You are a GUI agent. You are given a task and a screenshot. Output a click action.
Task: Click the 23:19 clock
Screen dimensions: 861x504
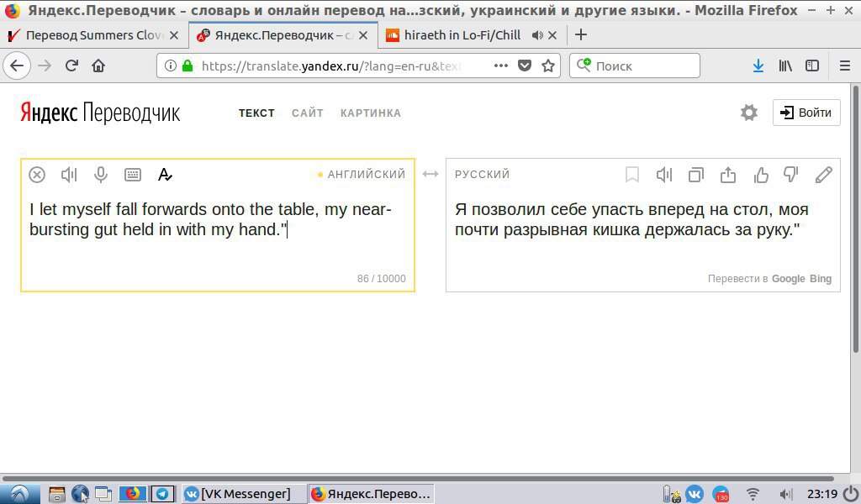(x=822, y=494)
